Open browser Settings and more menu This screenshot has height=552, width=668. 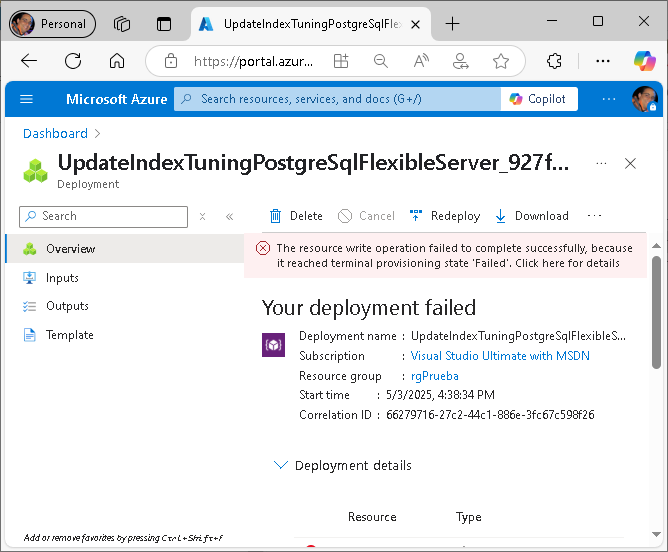point(603,61)
